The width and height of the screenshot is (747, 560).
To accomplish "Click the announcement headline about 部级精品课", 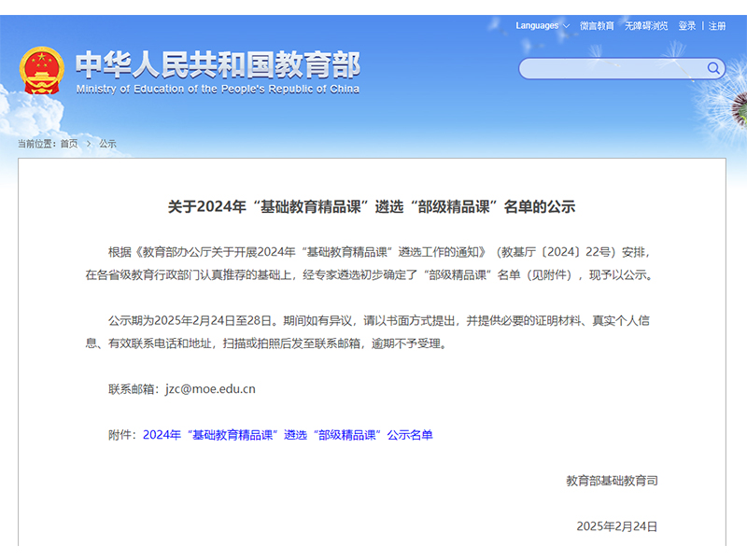I will [x=372, y=207].
